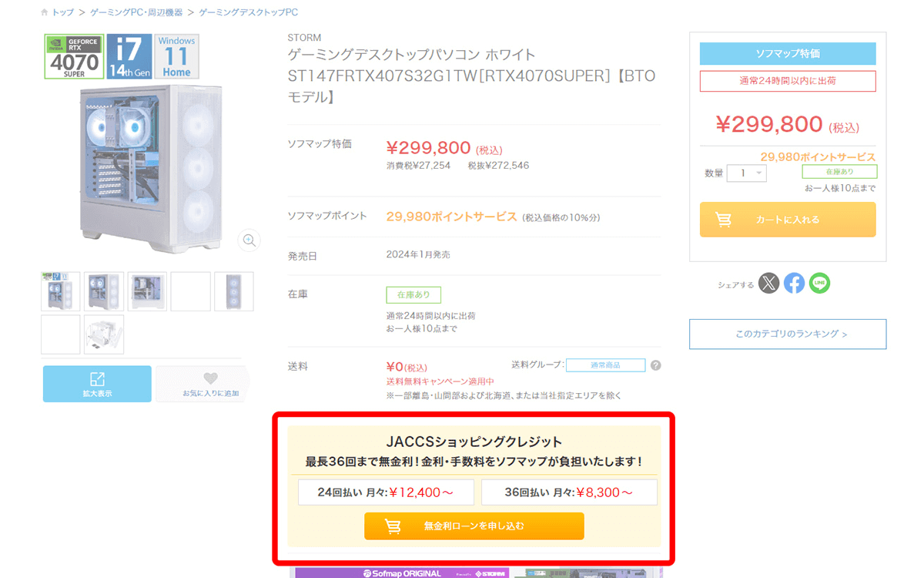This screenshot has width=924, height=578.
Task: Share the product on Facebook
Action: pyautogui.click(x=794, y=283)
